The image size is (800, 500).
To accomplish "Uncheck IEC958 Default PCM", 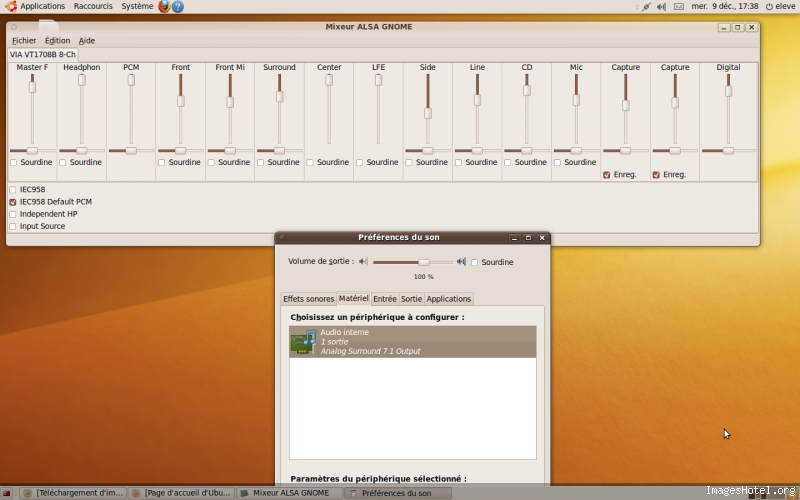I will click(x=13, y=202).
